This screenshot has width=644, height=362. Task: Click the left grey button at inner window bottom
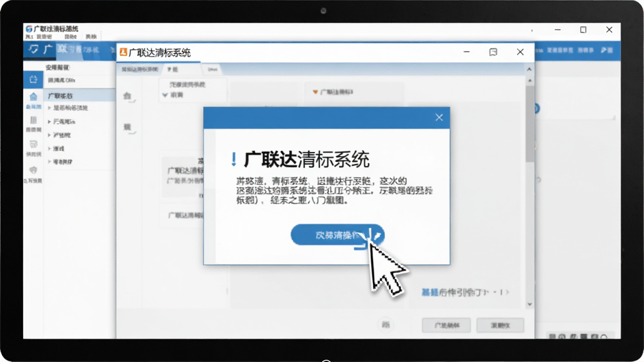point(447,325)
